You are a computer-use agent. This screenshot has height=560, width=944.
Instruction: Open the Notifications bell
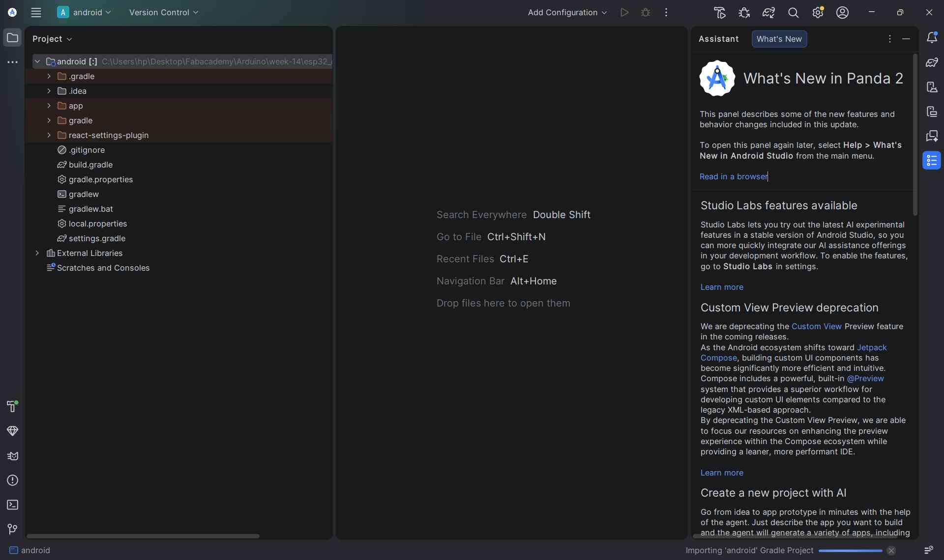(x=932, y=38)
